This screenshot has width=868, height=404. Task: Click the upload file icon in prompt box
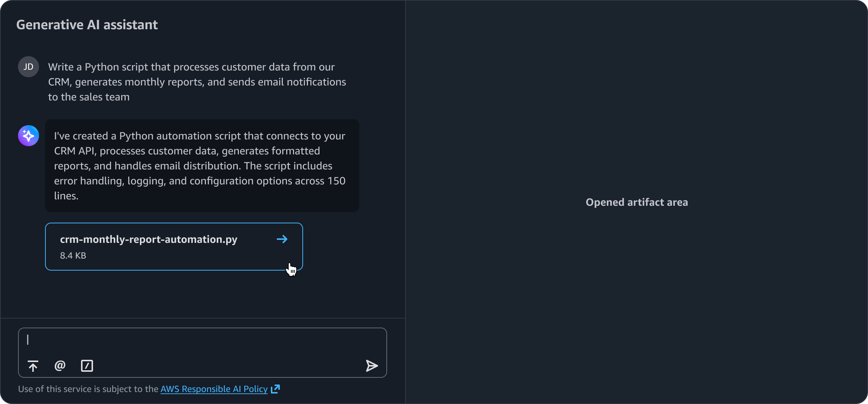pos(33,366)
